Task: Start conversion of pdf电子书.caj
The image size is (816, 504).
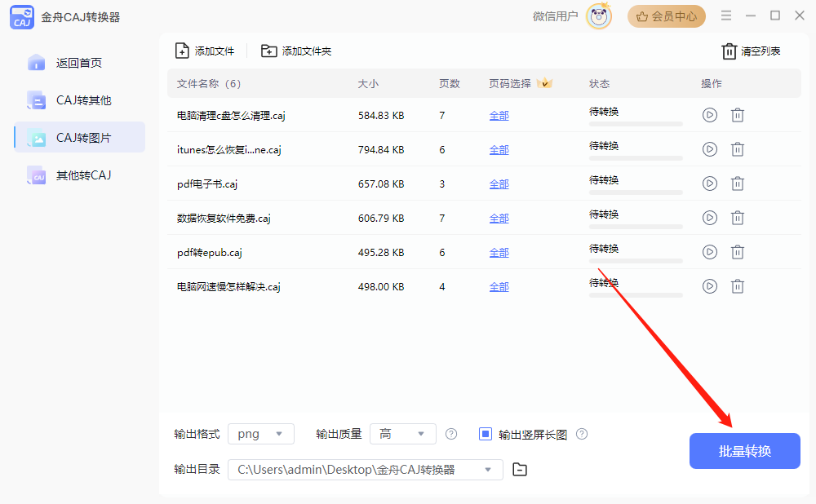Action: 709,183
